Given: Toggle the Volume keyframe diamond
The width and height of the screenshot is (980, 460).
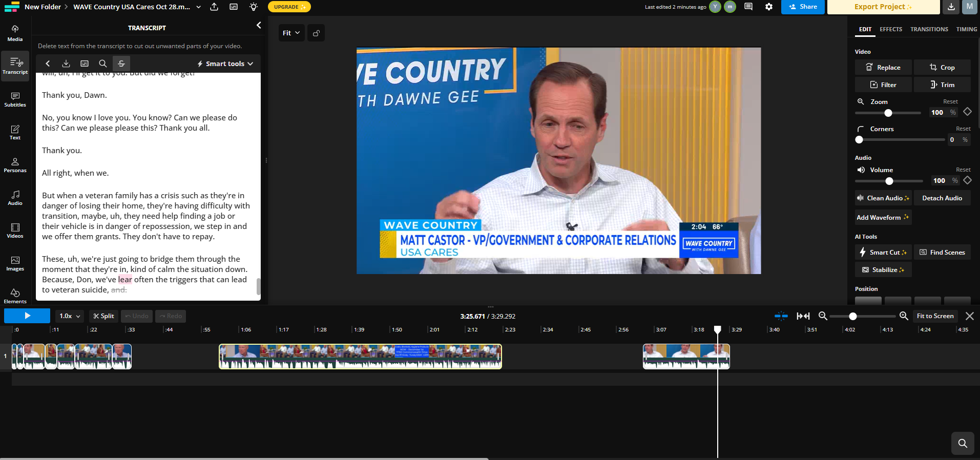Looking at the screenshot, I should 968,180.
